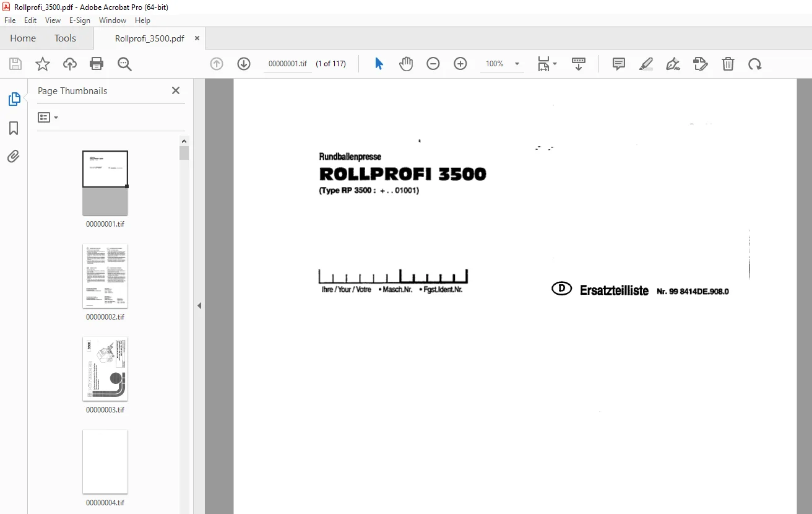Click the fit to width keyboard icon

click(579, 64)
